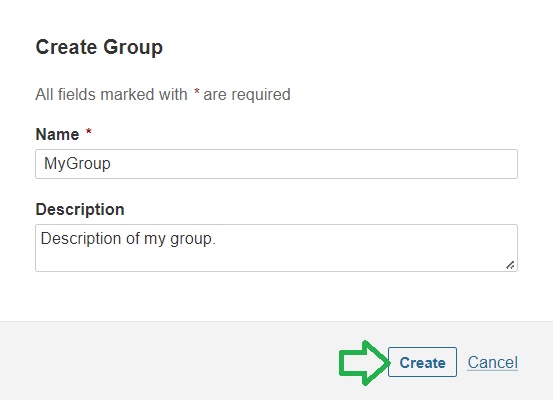This screenshot has width=553, height=400.
Task: Click the Description box resize handle
Action: 510,265
